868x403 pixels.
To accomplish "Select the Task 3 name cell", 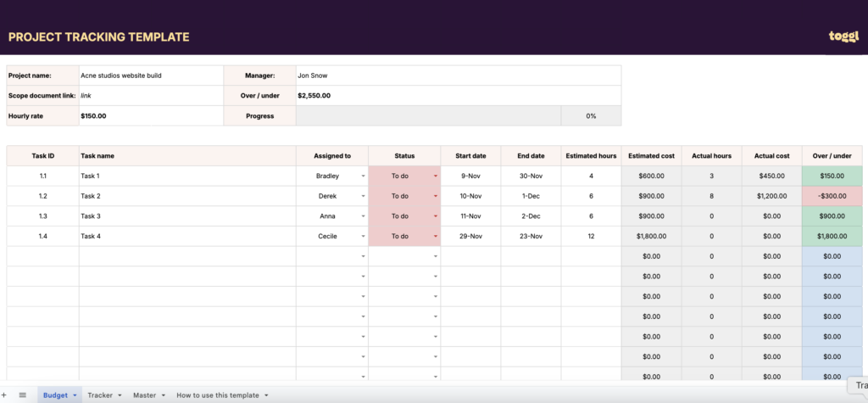I will pos(187,216).
